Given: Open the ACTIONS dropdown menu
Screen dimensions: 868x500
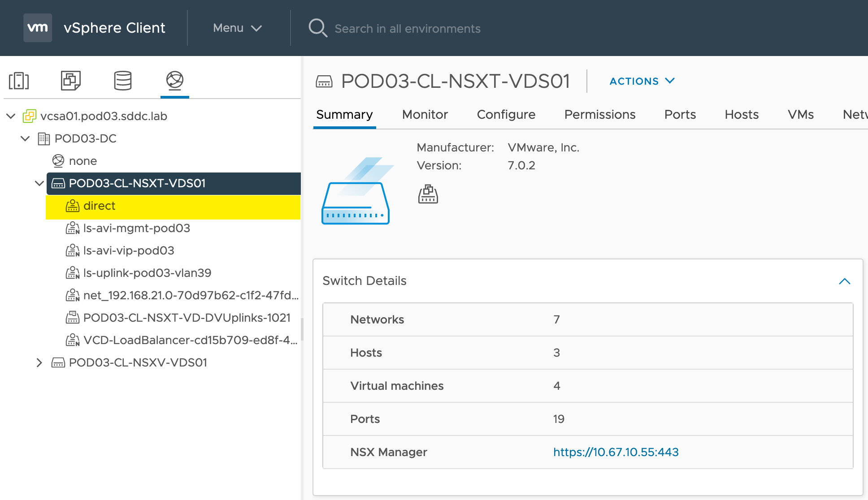Looking at the screenshot, I should [x=642, y=81].
